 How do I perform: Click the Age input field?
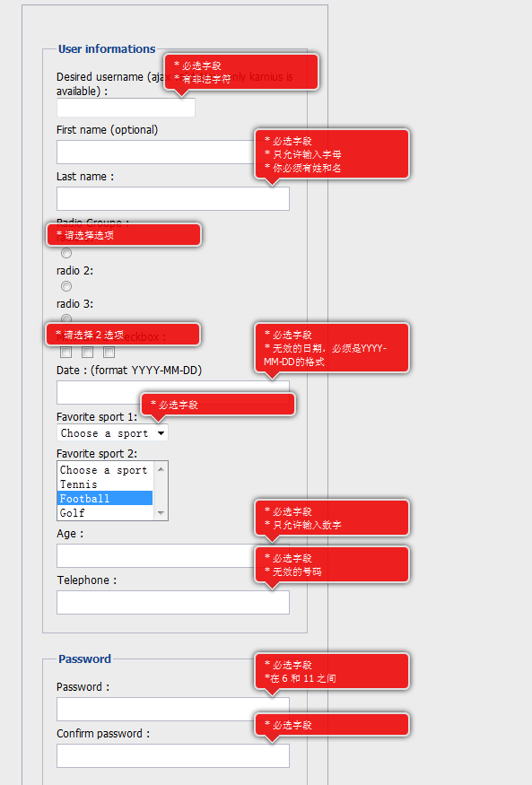pos(172,555)
